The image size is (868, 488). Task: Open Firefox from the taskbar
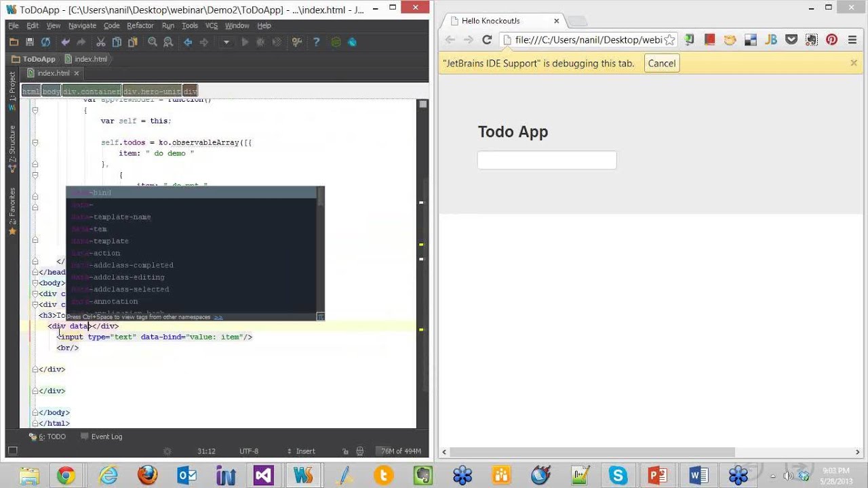pos(147,475)
